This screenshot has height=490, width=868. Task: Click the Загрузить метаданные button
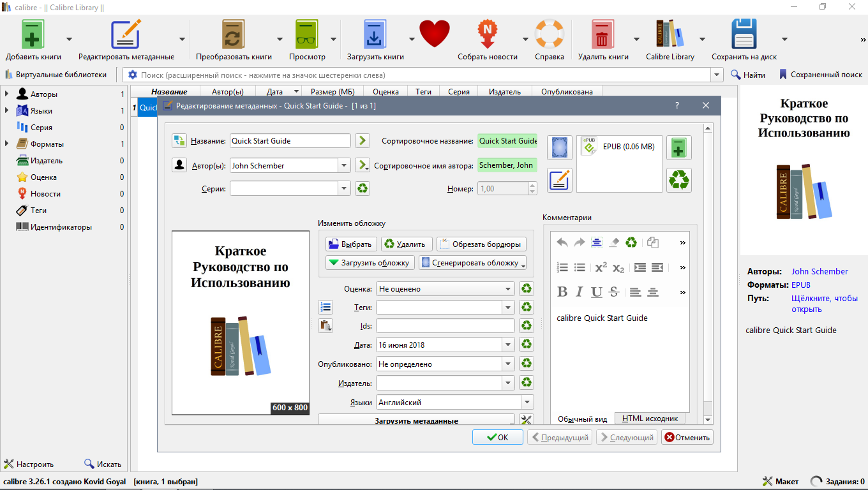(x=416, y=420)
